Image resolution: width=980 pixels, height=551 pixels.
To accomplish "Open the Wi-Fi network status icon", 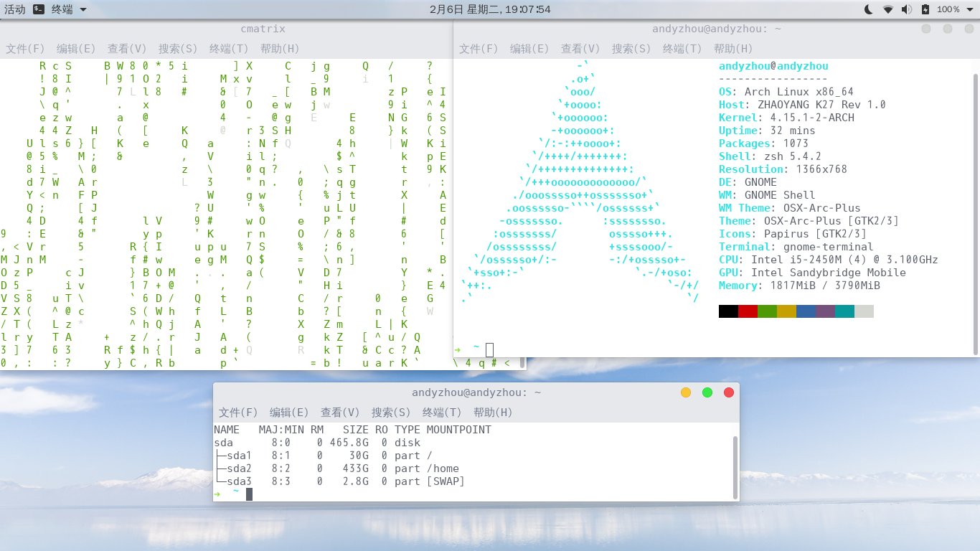I will [888, 9].
